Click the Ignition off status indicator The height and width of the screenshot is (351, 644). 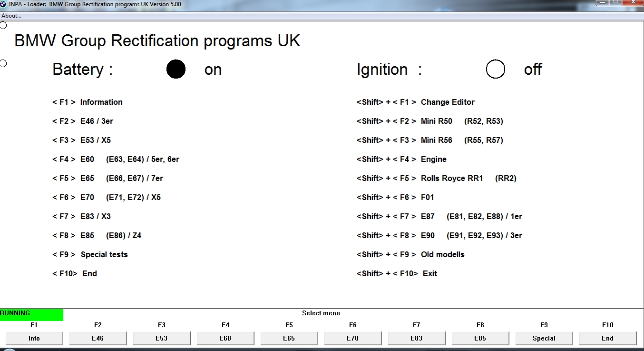pyautogui.click(x=495, y=70)
